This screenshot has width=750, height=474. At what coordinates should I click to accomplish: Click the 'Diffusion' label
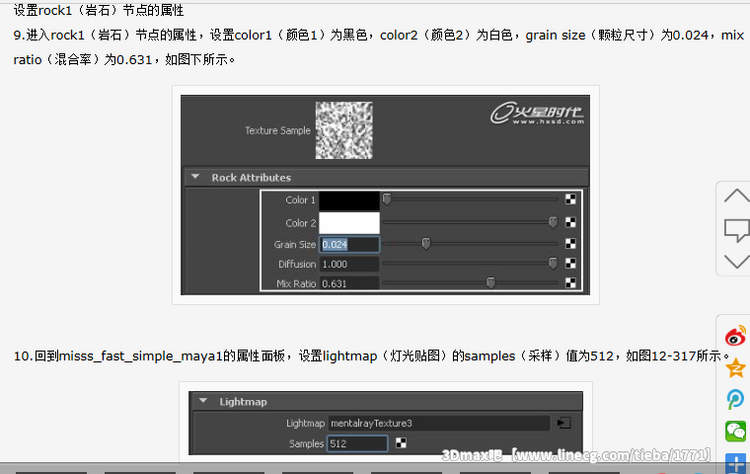click(x=297, y=264)
